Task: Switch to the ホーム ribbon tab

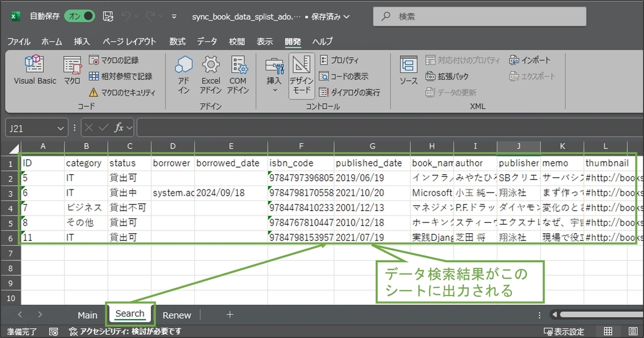Action: pos(52,41)
